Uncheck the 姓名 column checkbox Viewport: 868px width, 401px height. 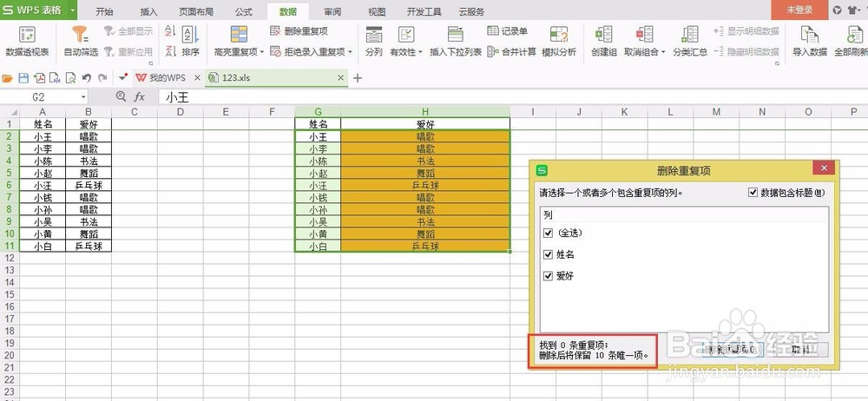[x=548, y=254]
